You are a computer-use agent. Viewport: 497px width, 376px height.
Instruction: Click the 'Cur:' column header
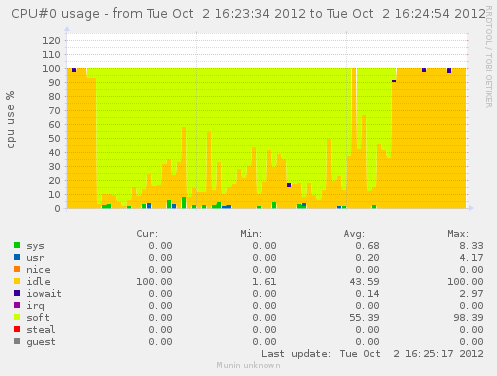click(147, 234)
